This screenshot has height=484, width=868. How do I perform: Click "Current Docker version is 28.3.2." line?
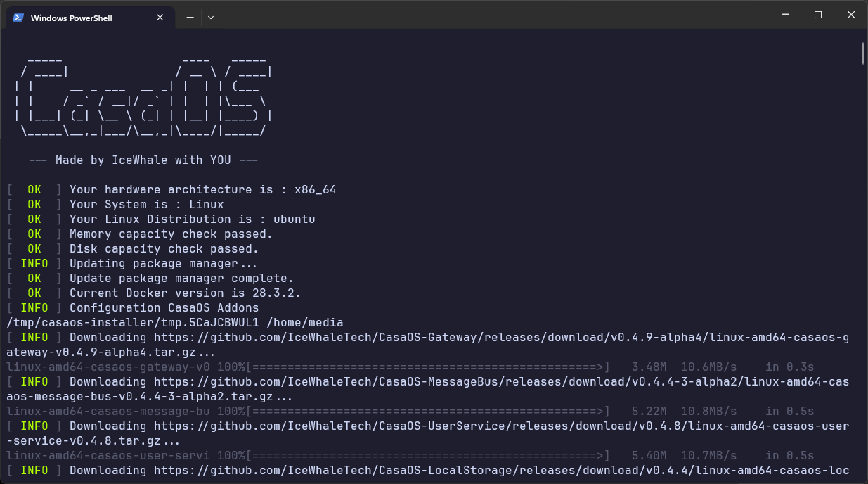pos(186,293)
